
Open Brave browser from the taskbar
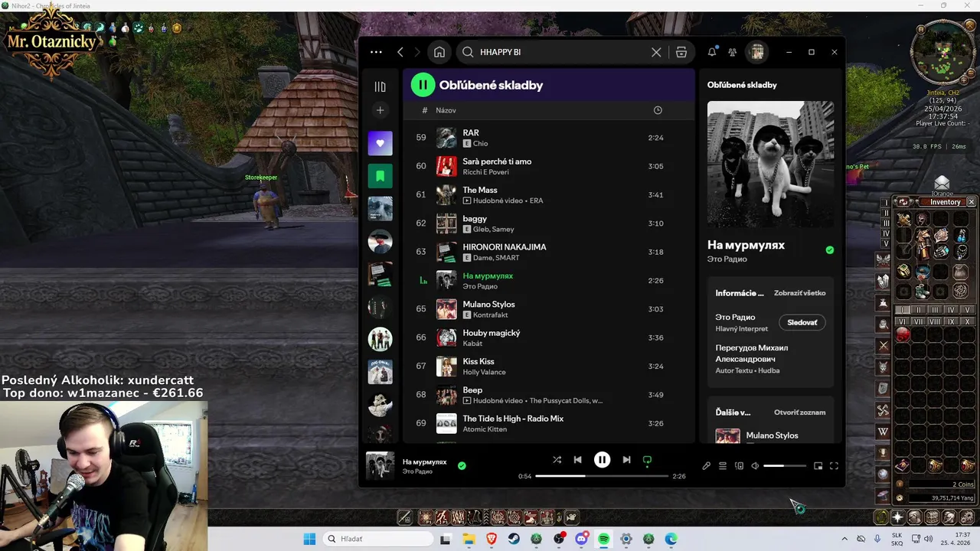click(x=492, y=539)
